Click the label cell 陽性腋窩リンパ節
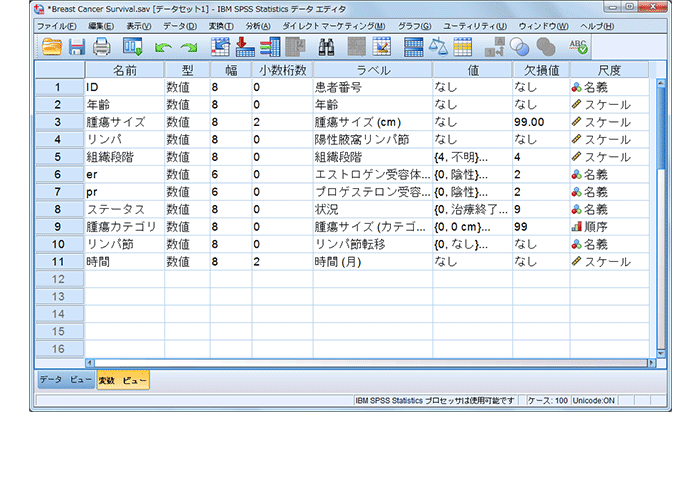Screen dimensions: 700x500 (373, 140)
